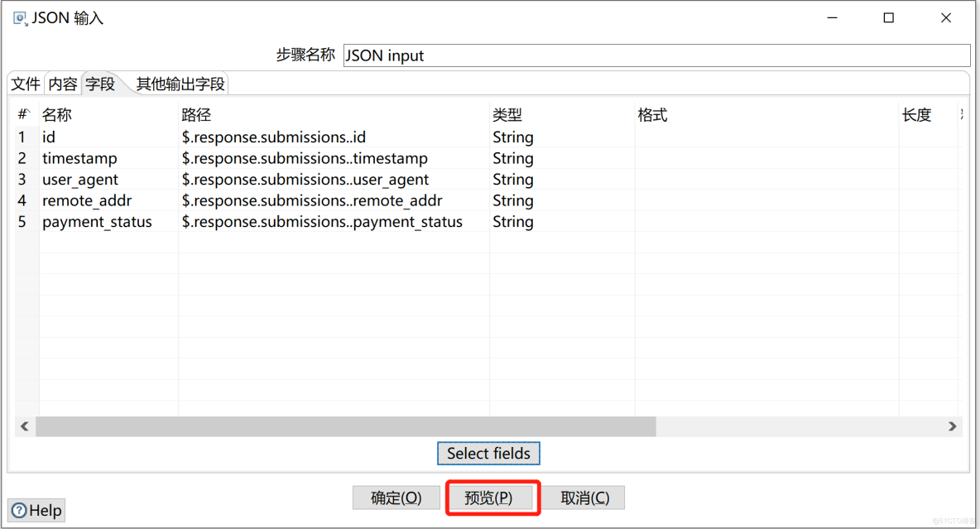Click the horizontal scrollbar thumb
980x529 pixels.
pos(345,426)
